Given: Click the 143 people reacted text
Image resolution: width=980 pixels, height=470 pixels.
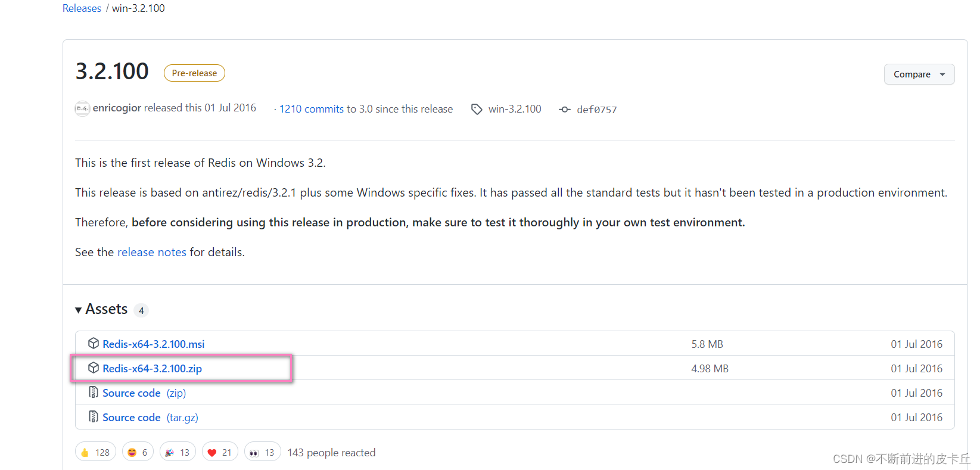Looking at the screenshot, I should 331,453.
